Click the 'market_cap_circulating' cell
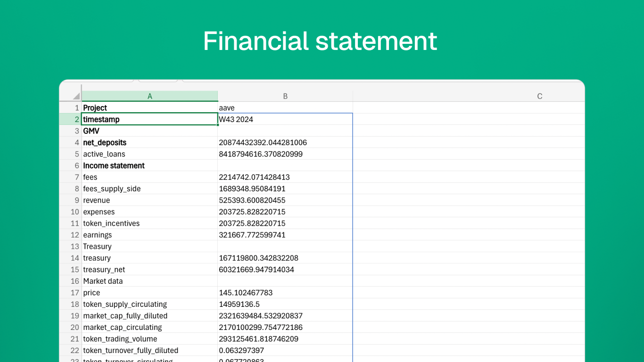This screenshot has height=362, width=644. [x=150, y=327]
